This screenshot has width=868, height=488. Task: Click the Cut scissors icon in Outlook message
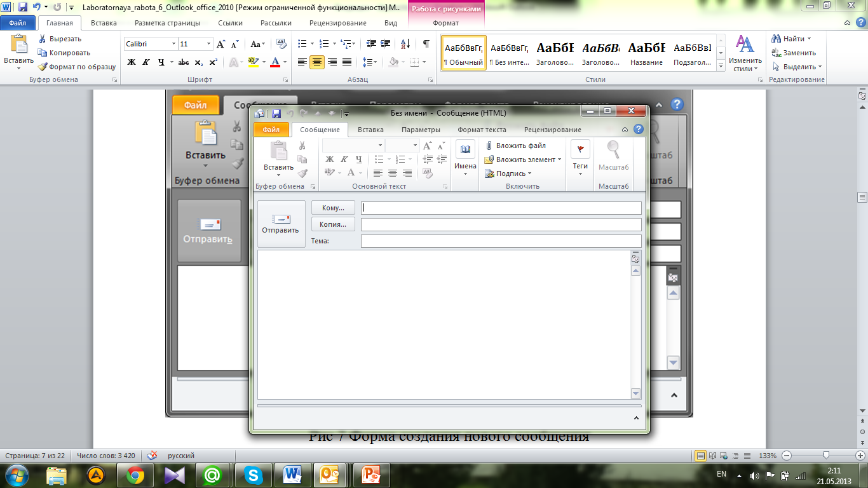coord(302,146)
